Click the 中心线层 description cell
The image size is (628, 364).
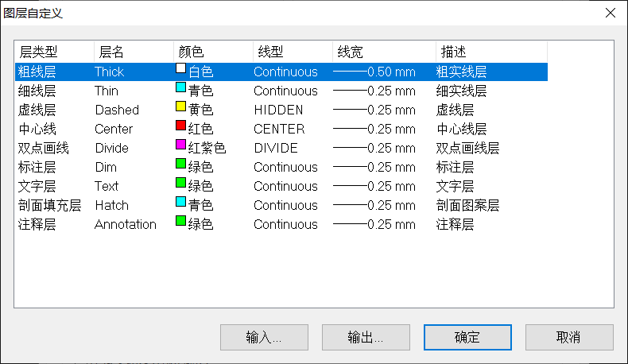coord(461,129)
